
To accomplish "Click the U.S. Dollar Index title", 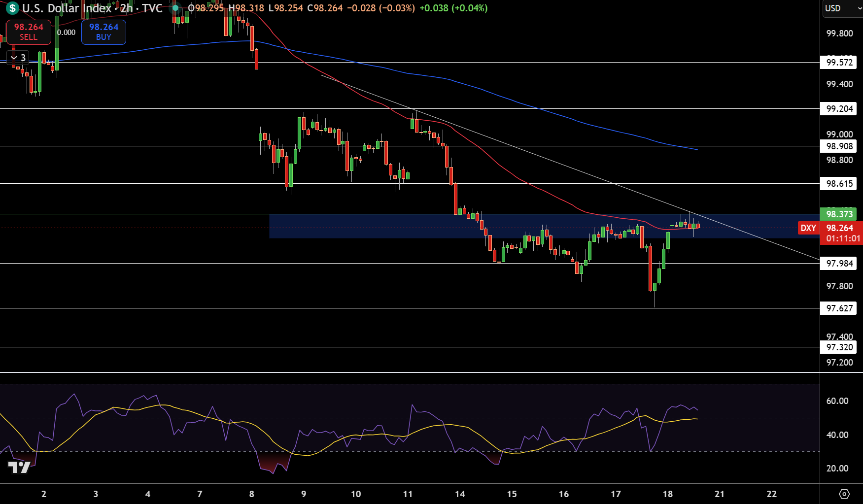I will 67,8.
